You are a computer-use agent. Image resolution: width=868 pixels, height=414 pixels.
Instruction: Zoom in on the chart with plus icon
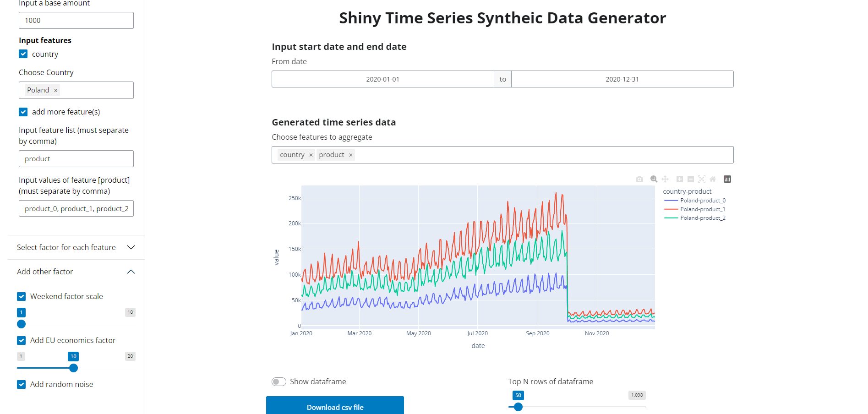(679, 179)
